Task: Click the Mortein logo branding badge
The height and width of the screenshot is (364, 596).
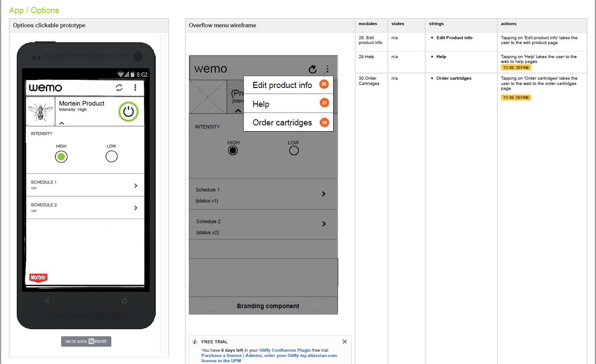Action: point(38,277)
